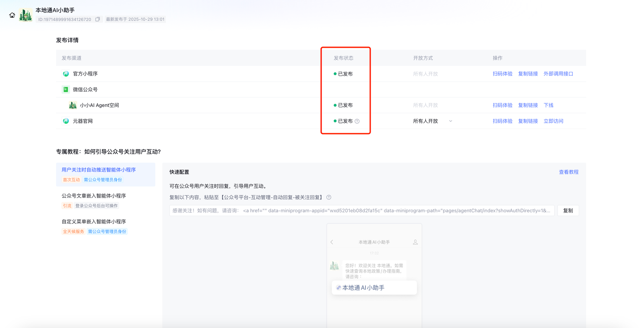Image resolution: width=644 pixels, height=328 pixels.
Task: Click the home icon at top left
Action: point(12,15)
